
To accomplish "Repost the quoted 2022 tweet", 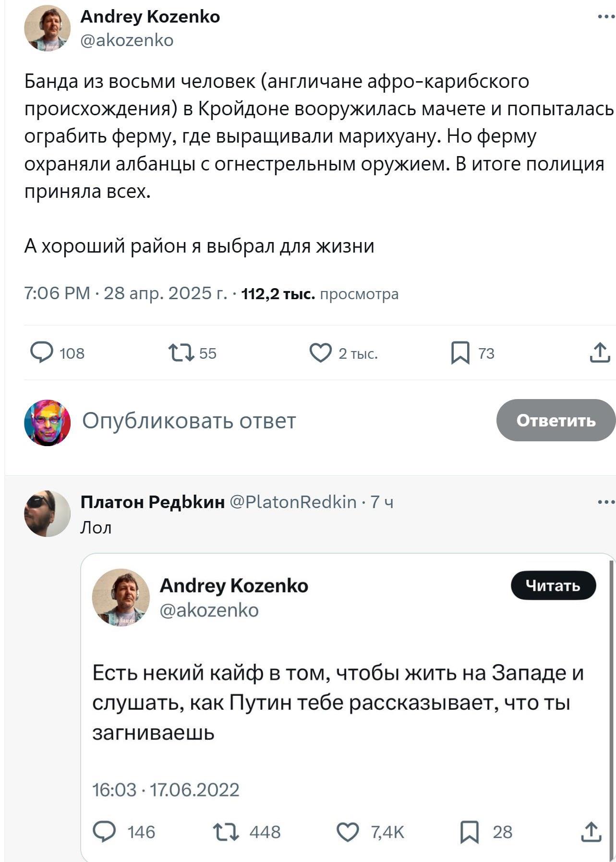I will [226, 832].
